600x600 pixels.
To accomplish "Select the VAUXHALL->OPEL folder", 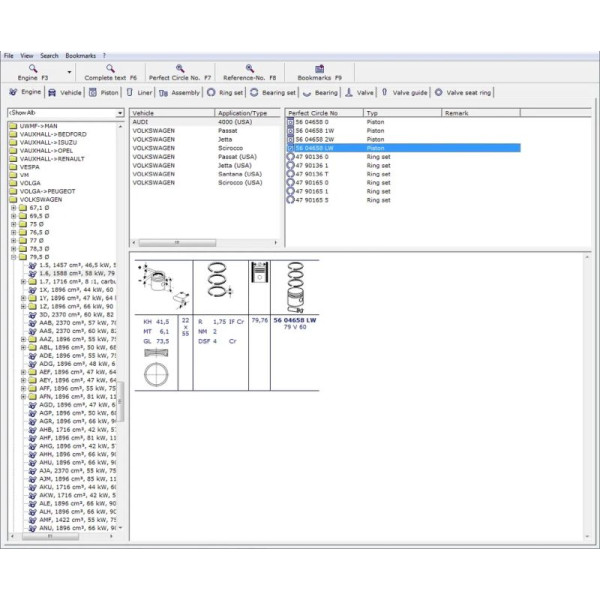I will point(44,150).
